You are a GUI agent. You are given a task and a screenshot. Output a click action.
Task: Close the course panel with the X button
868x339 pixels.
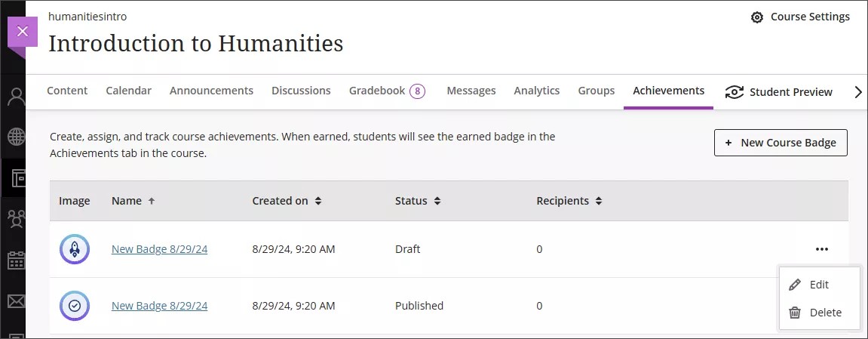tap(22, 32)
